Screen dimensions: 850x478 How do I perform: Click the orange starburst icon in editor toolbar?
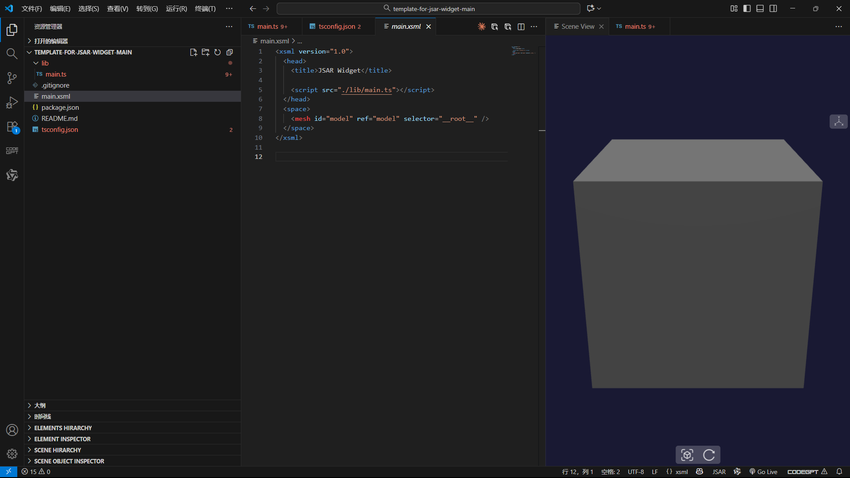click(x=481, y=26)
